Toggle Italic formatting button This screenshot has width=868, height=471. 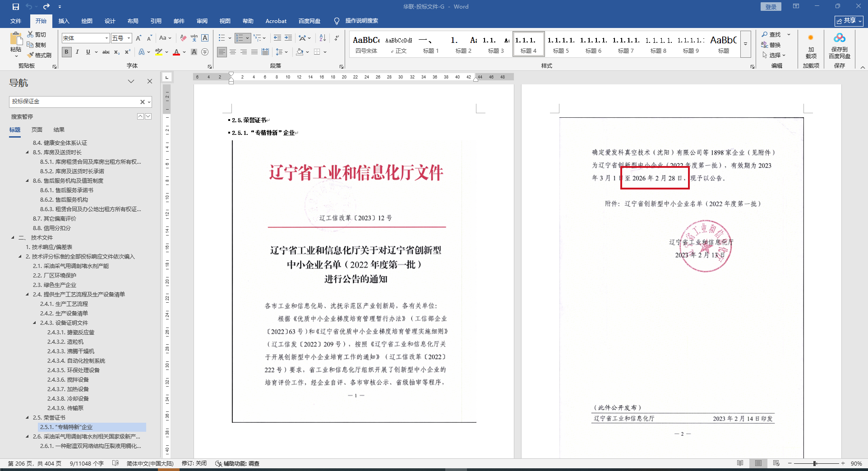click(77, 52)
